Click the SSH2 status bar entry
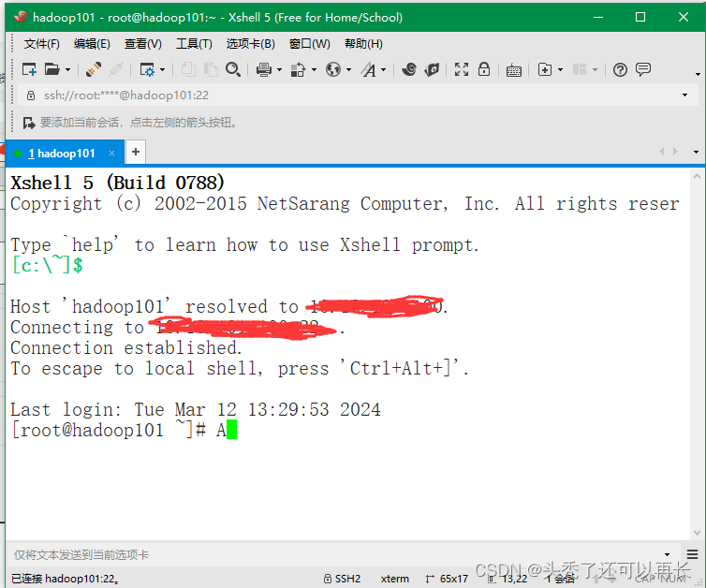Viewport: 706px width, 588px height. pos(342,579)
